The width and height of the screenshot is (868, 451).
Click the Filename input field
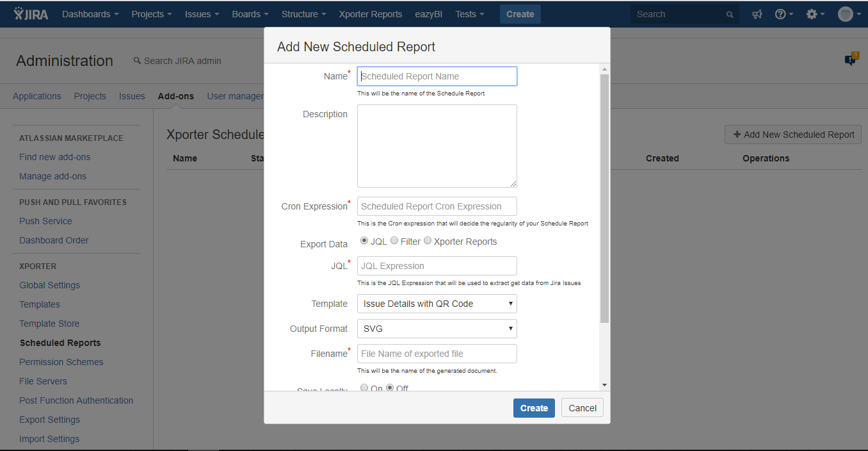tap(437, 354)
